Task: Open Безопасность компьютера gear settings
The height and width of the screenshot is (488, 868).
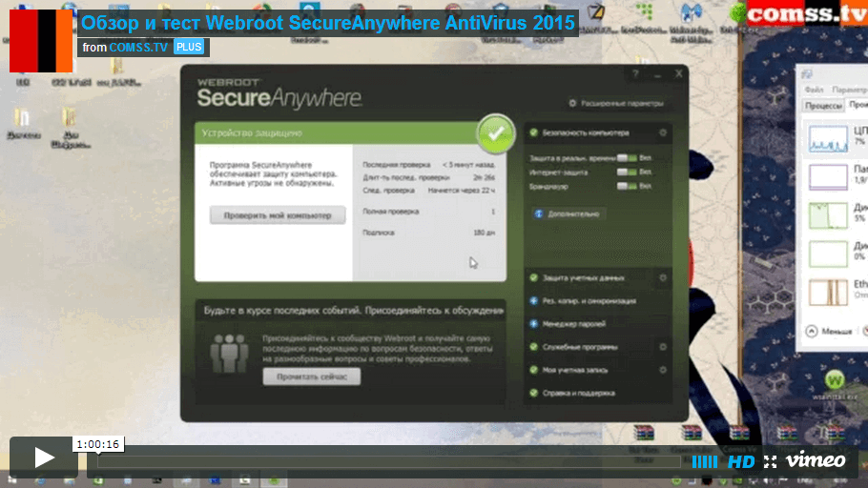Action: [x=663, y=132]
